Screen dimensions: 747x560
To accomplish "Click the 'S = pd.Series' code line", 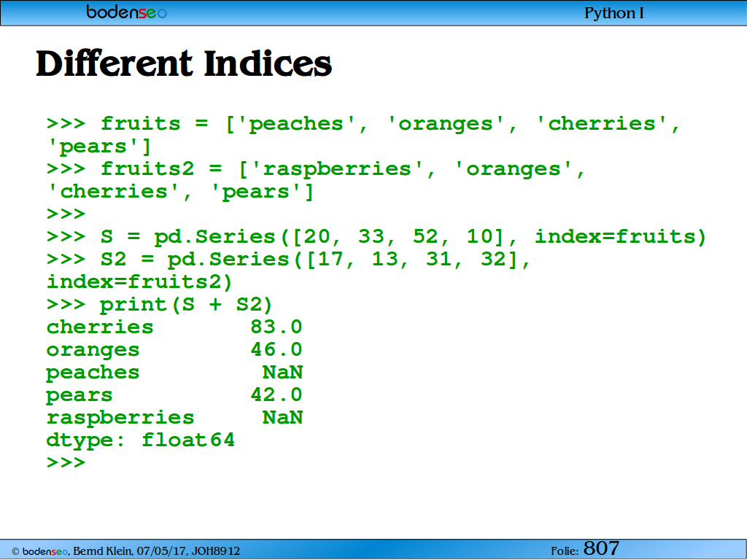I will click(376, 237).
